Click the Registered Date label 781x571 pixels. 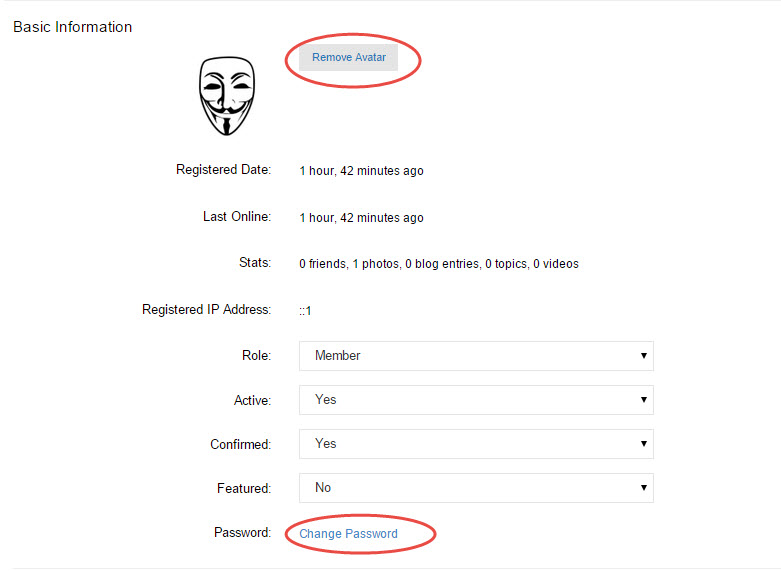point(223,170)
